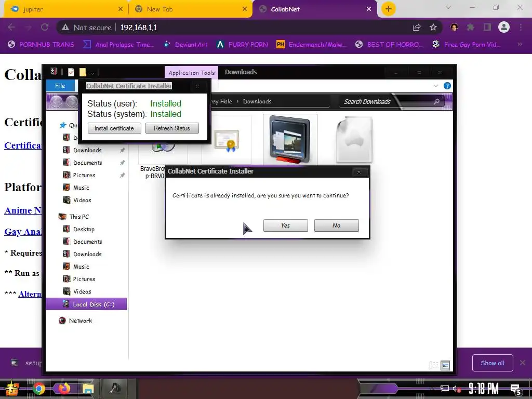Screen dimensions: 532x399
Task: Click the 9:18 PM clock
Action: 484,389
